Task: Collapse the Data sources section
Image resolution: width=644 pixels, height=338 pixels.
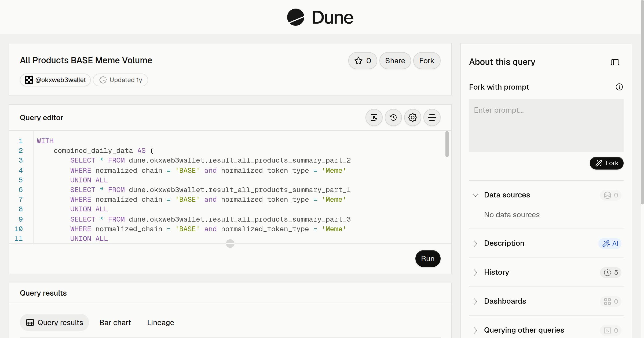Action: click(475, 195)
